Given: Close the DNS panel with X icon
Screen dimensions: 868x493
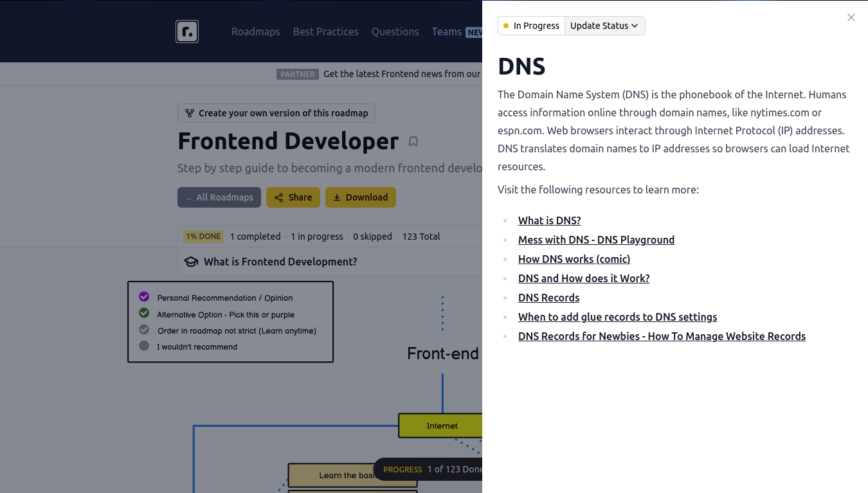Looking at the screenshot, I should pyautogui.click(x=851, y=17).
